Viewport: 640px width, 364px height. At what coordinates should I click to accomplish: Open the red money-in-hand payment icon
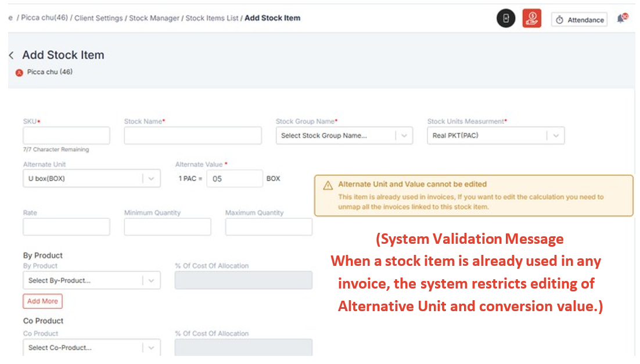tap(531, 19)
